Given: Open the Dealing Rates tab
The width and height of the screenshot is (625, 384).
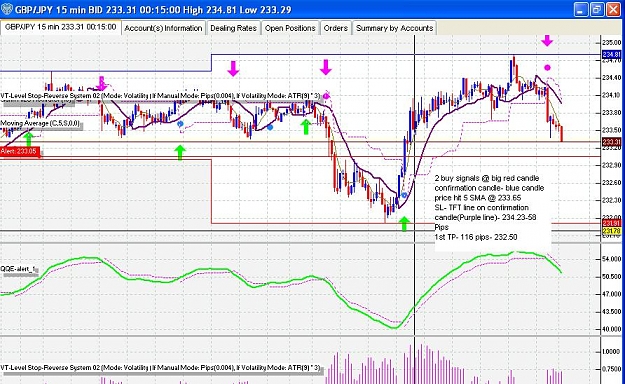Looking at the screenshot, I should point(233,28).
